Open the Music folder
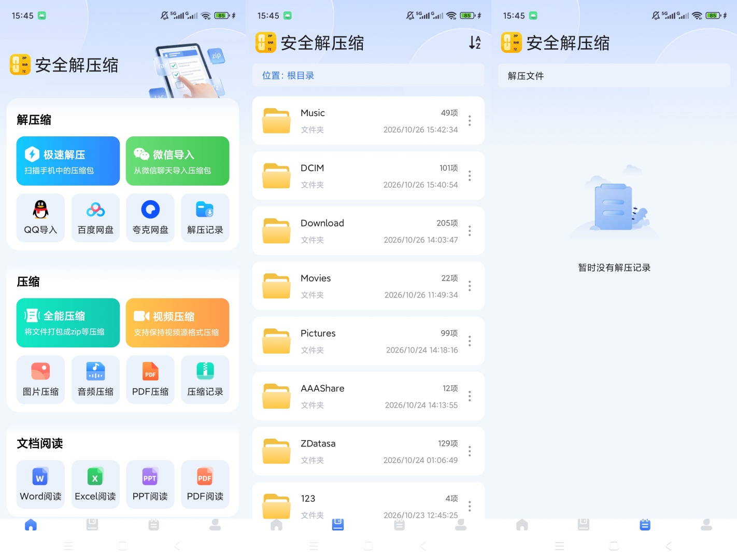737x560 pixels. point(368,120)
